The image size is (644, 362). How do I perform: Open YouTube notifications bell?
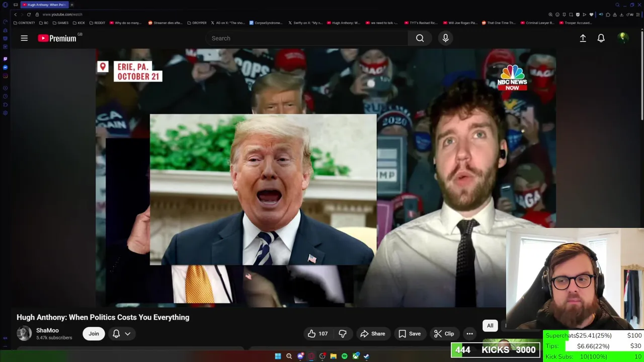click(601, 38)
